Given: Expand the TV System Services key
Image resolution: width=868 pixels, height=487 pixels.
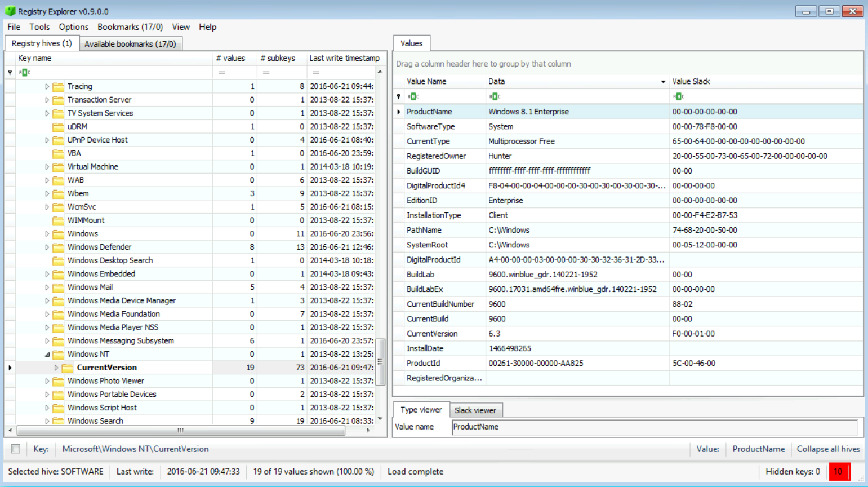Looking at the screenshot, I should coord(47,113).
